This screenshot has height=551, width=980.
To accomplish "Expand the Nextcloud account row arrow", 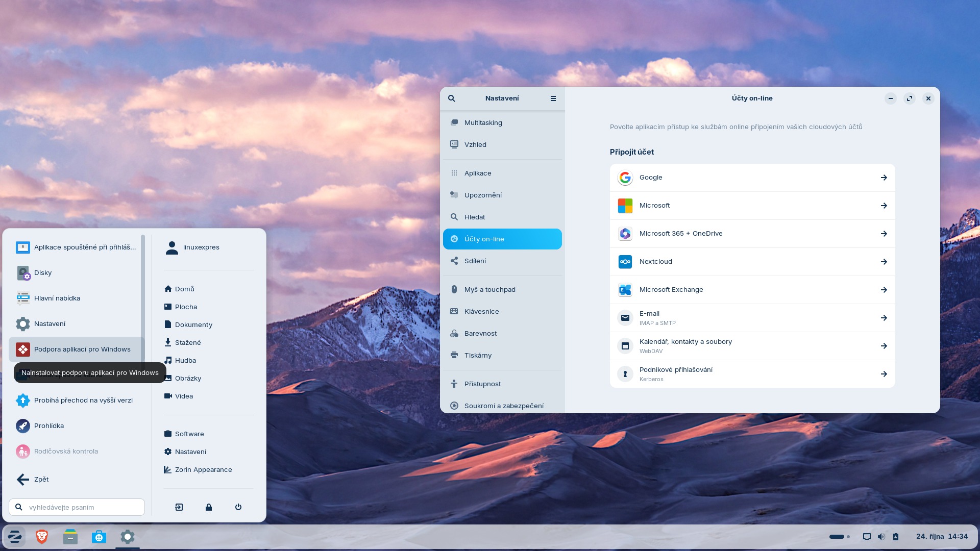I will pyautogui.click(x=884, y=262).
